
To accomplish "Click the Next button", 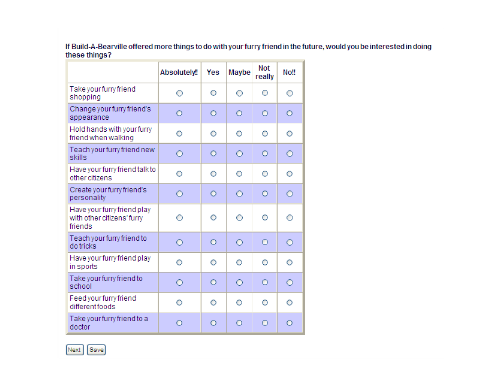I will click(75, 350).
